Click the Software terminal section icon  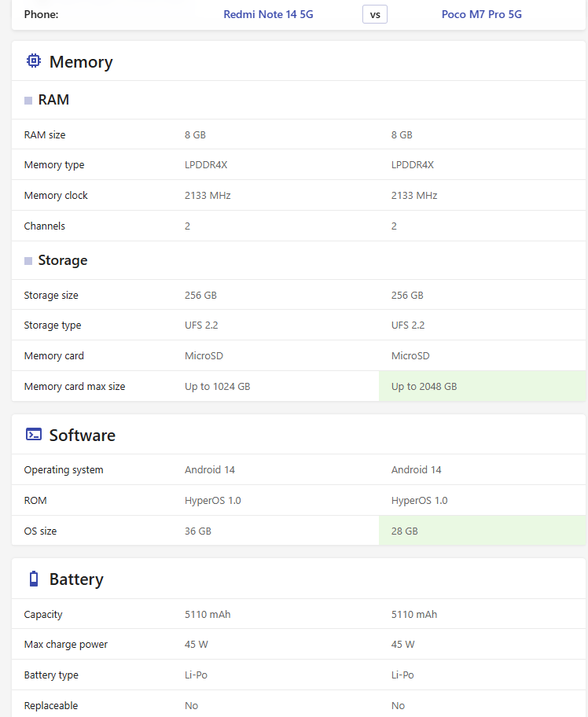33,435
